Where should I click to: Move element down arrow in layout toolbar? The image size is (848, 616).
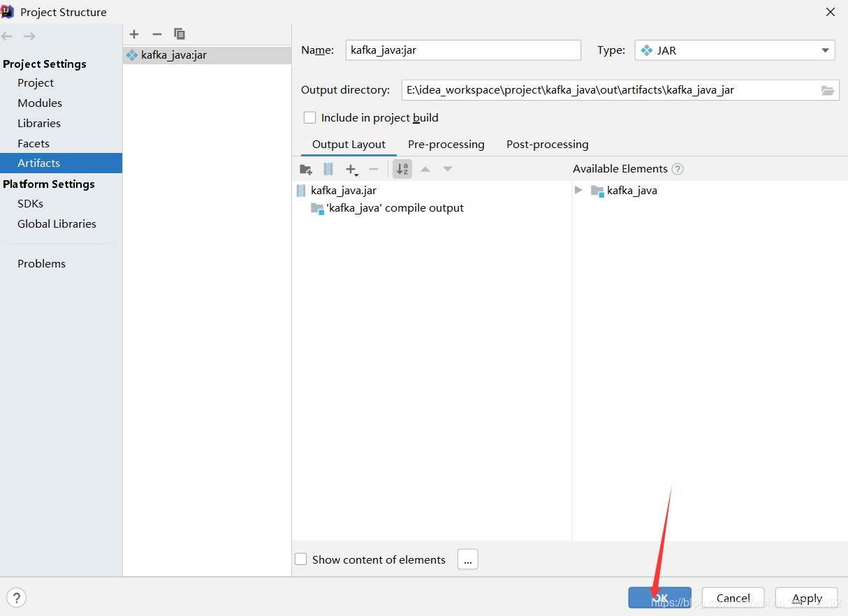[448, 169]
